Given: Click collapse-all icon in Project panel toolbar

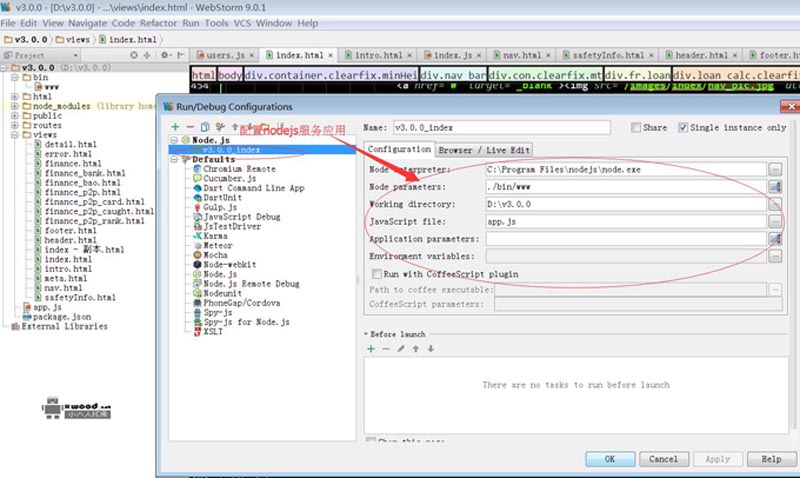Looking at the screenshot, I should tap(147, 55).
